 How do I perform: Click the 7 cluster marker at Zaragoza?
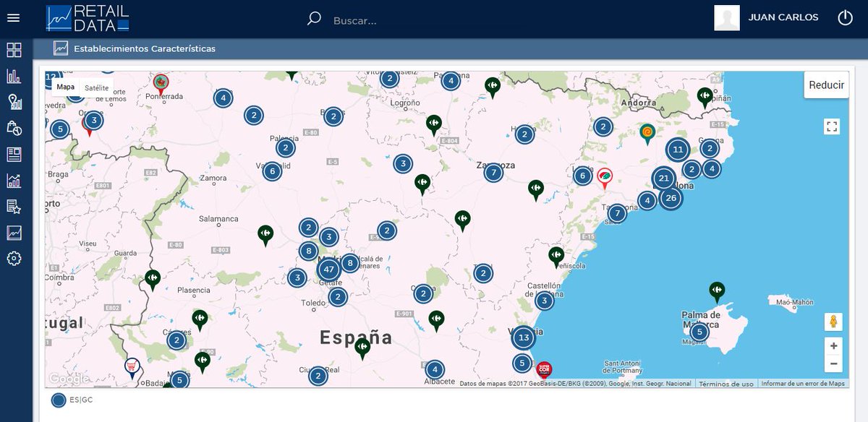493,173
